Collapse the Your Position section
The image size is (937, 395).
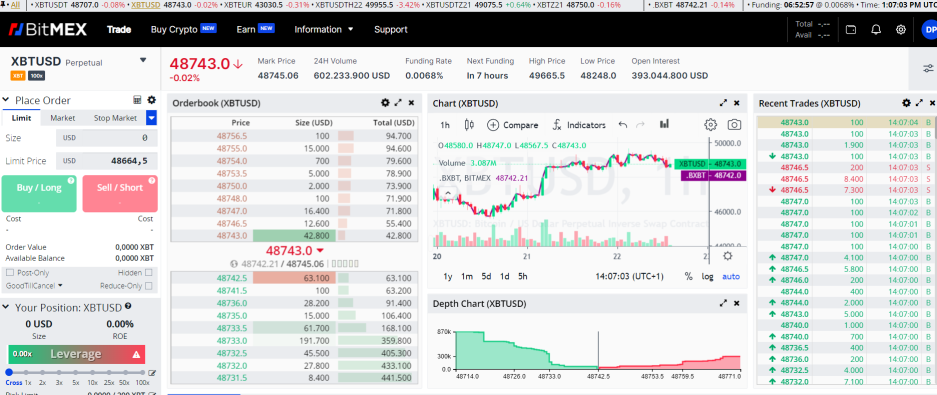[6, 307]
